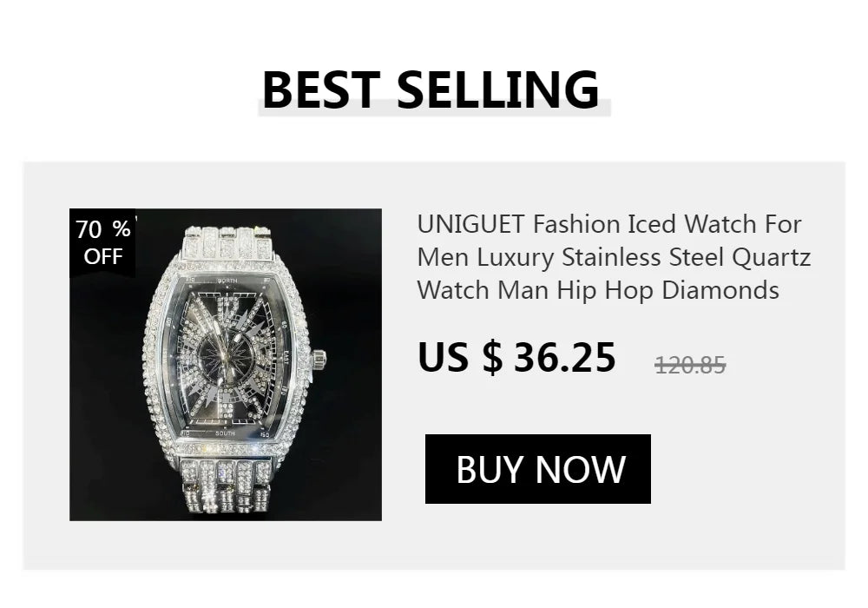868x608 pixels.
Task: Select the US $ 36.25 sale price
Action: point(516,357)
